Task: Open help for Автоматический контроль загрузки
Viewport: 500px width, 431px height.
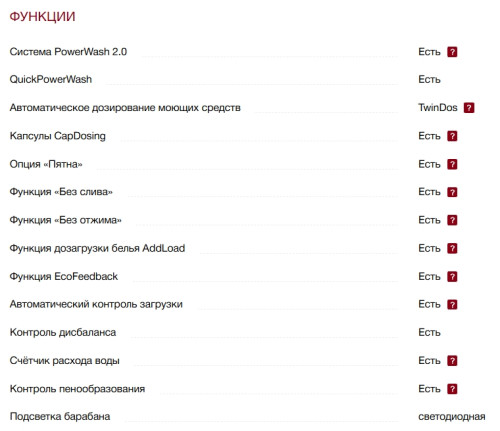Action: coord(452,304)
